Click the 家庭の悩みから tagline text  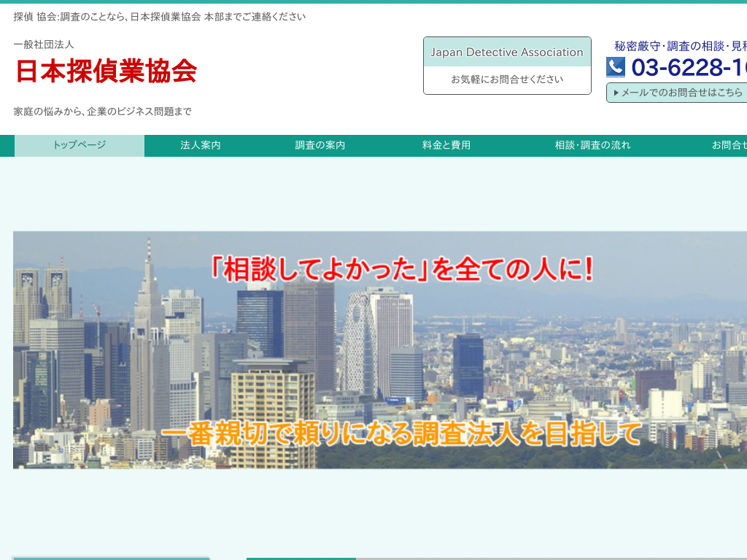[103, 112]
